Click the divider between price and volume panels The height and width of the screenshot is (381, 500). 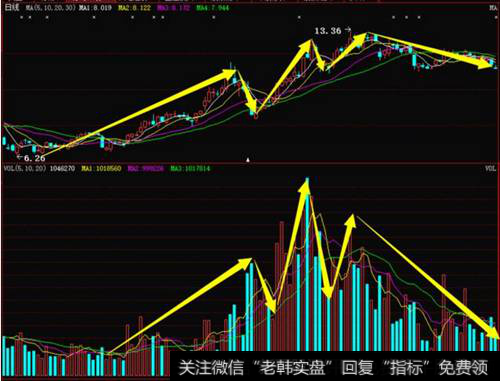pos(250,163)
